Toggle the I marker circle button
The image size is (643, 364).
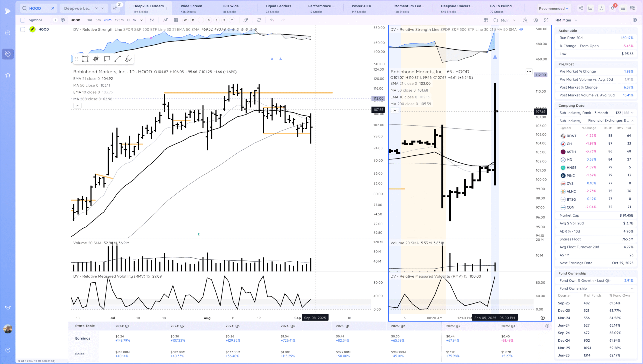pyautogui.click(x=201, y=20)
